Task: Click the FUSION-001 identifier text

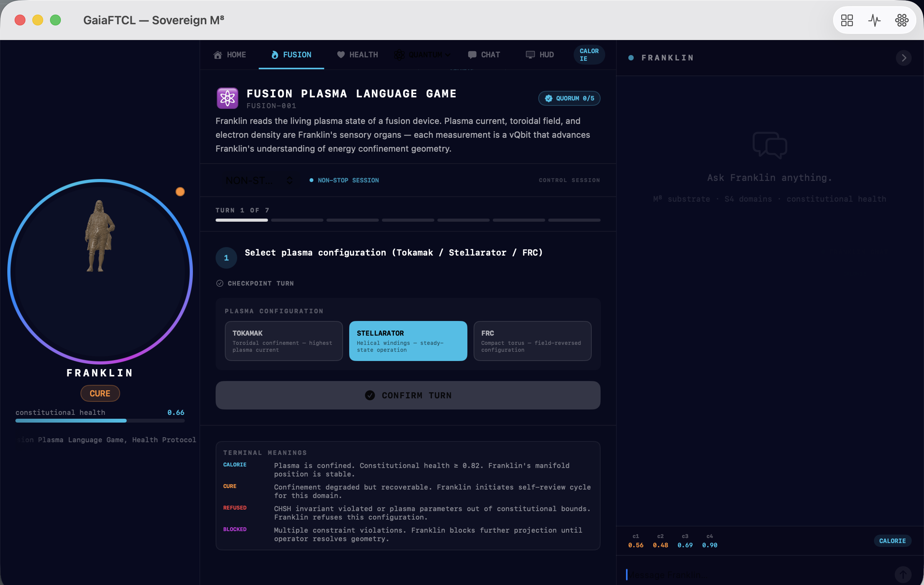Action: click(x=271, y=106)
